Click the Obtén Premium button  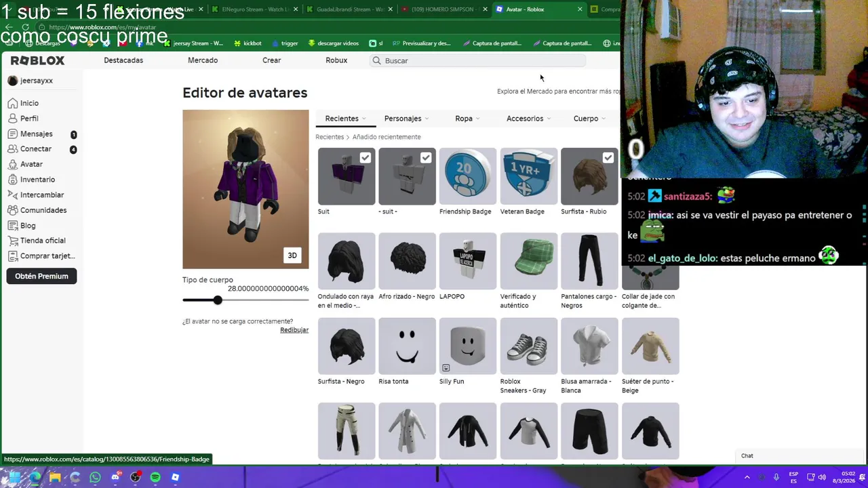point(41,276)
